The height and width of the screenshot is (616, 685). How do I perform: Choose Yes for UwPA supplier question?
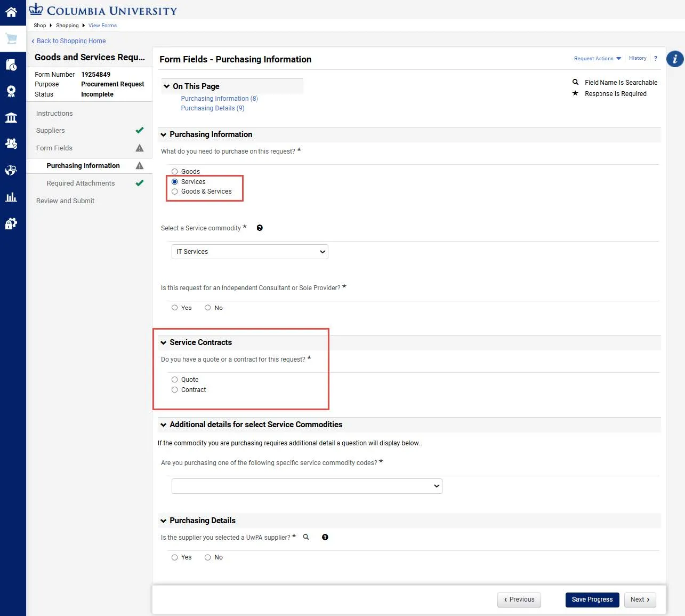(x=174, y=557)
